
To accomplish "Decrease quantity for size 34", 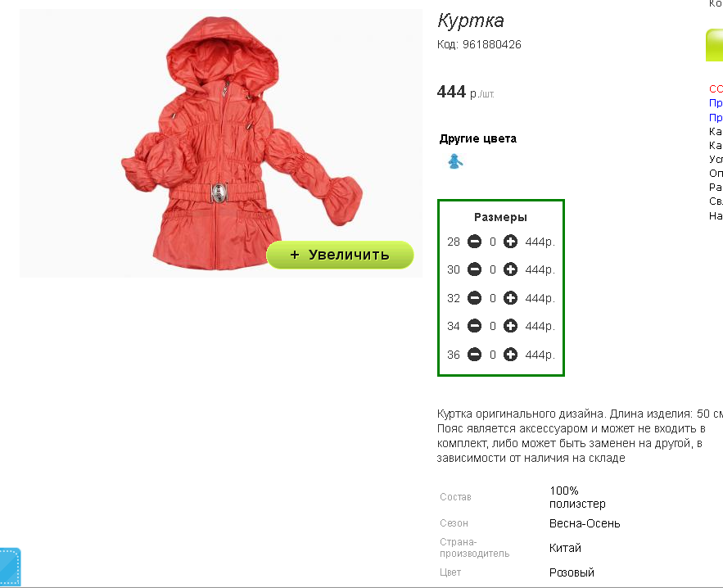I will 474,326.
